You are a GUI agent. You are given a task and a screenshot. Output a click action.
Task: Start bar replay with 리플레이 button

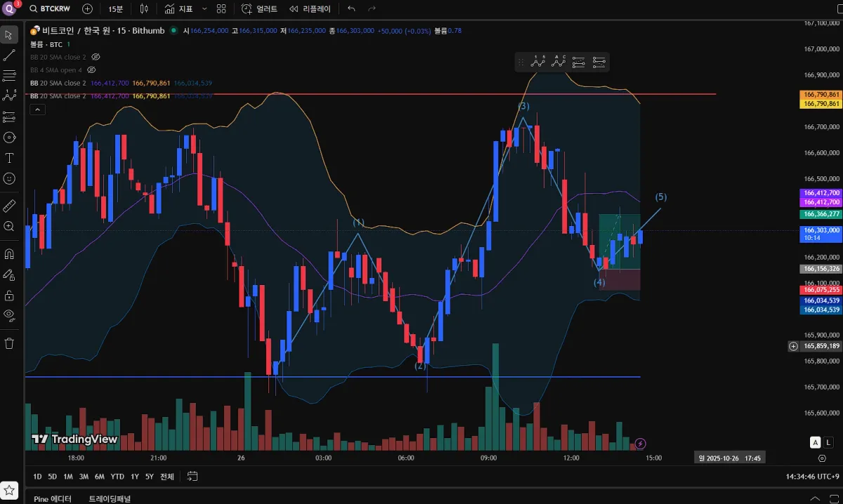click(x=310, y=9)
